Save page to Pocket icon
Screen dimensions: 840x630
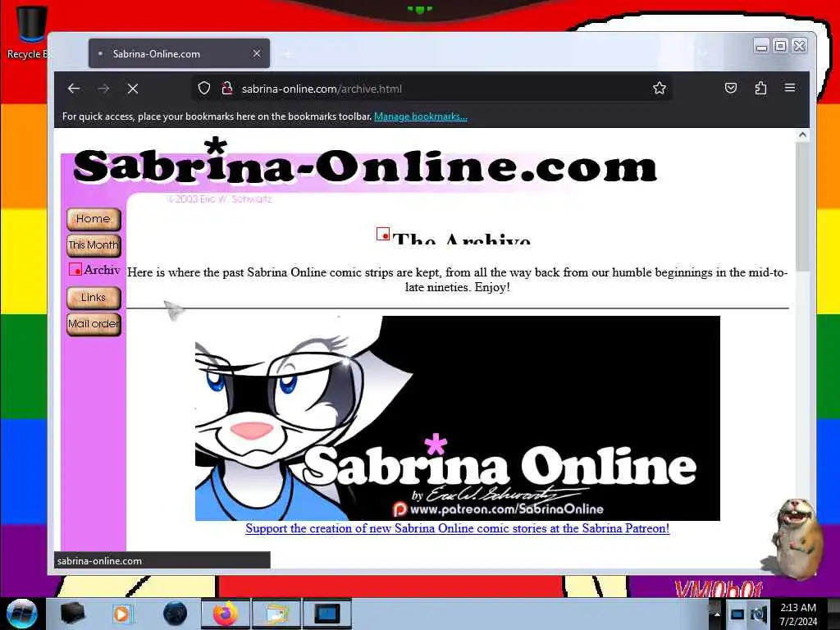point(731,88)
